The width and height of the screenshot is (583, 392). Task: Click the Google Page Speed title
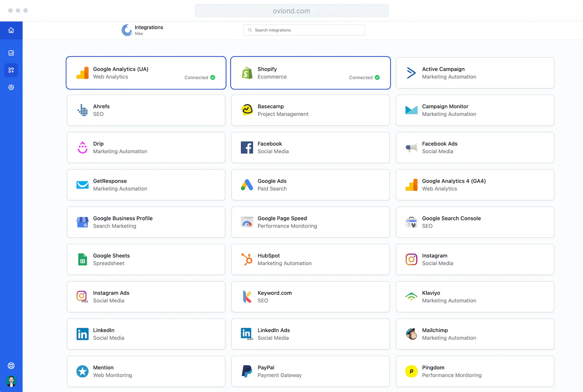(x=282, y=218)
